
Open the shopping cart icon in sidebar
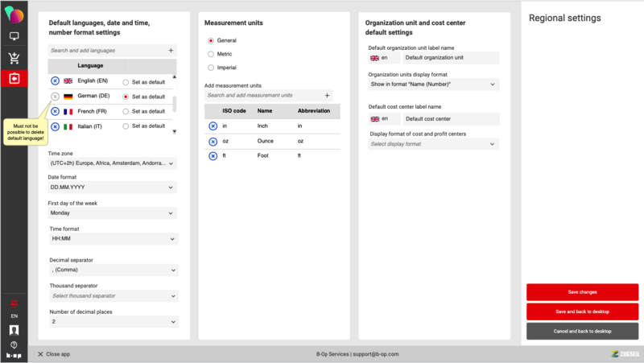tap(14, 57)
